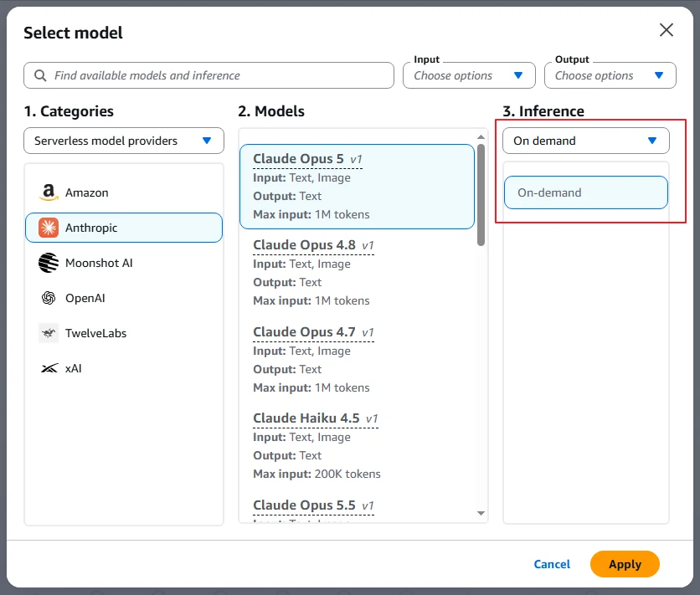Pick TwelveLabs provider label
The height and width of the screenshot is (595, 700).
coord(95,333)
